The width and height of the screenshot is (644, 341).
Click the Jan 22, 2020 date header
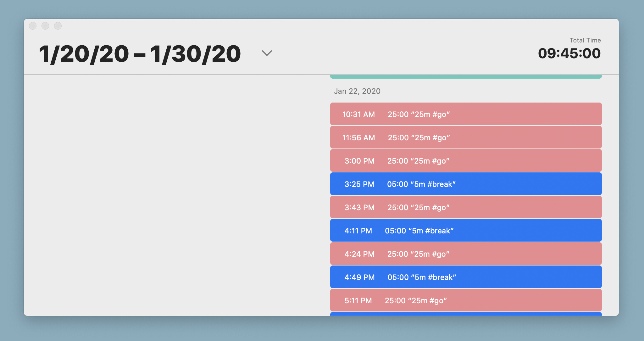point(357,91)
